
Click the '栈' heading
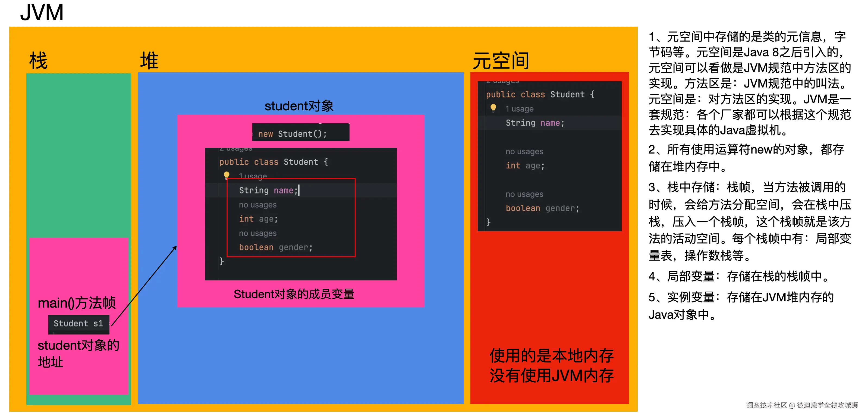point(38,61)
